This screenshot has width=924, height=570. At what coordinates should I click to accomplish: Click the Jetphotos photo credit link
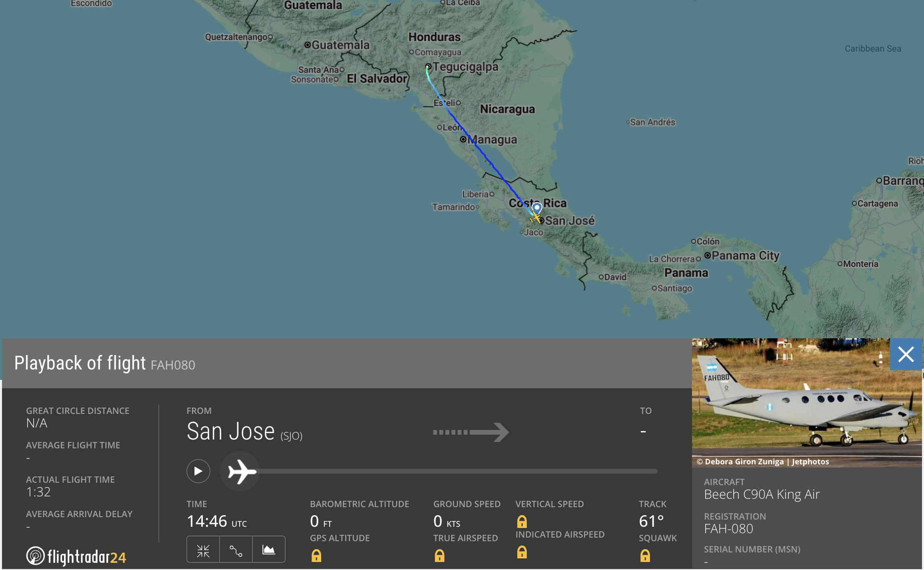click(810, 462)
